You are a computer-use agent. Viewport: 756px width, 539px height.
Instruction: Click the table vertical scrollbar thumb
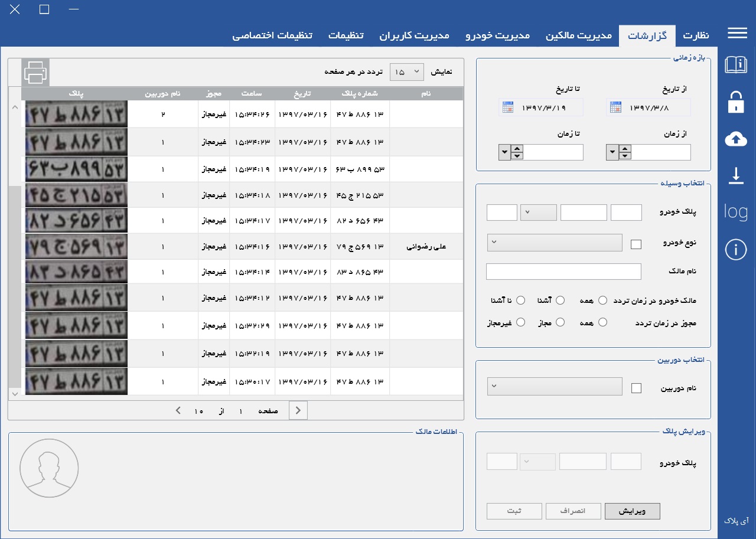point(15,286)
